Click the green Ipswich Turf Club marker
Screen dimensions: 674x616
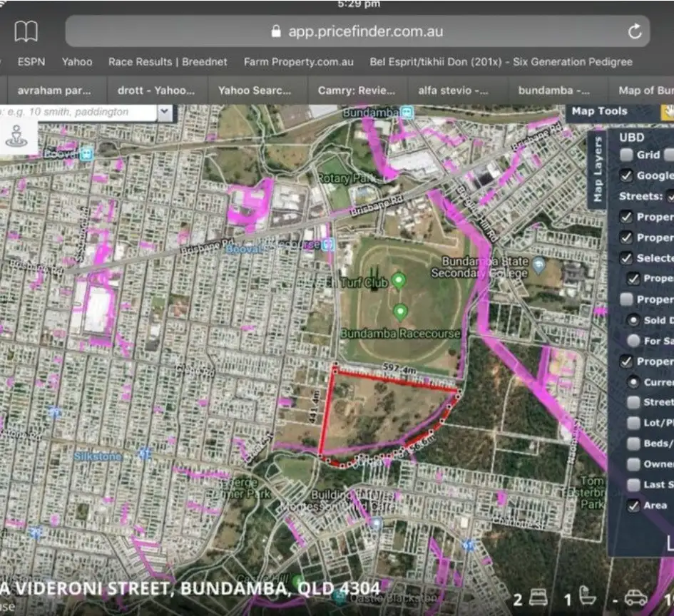[399, 280]
